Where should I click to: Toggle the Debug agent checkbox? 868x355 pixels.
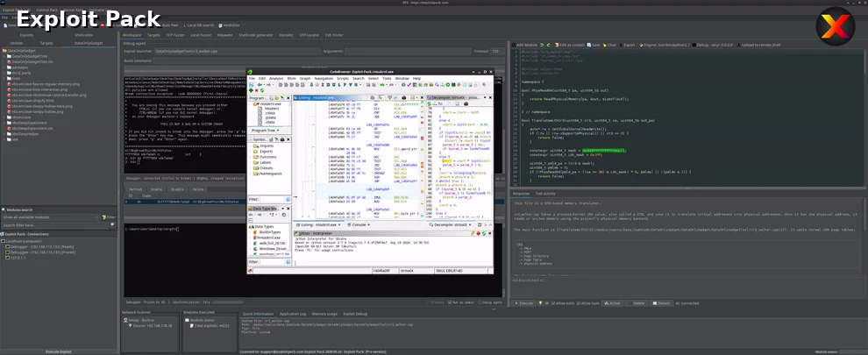coord(480,302)
